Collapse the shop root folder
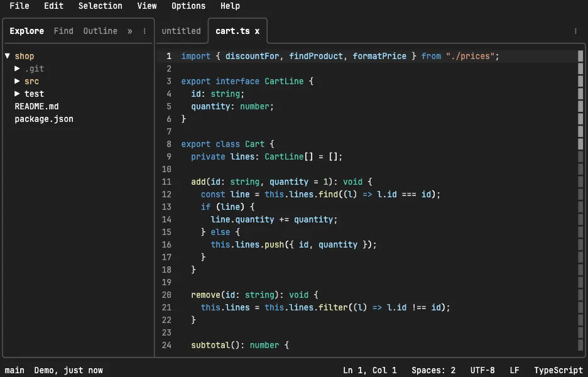Image resolution: width=588 pixels, height=377 pixels. (x=7, y=56)
